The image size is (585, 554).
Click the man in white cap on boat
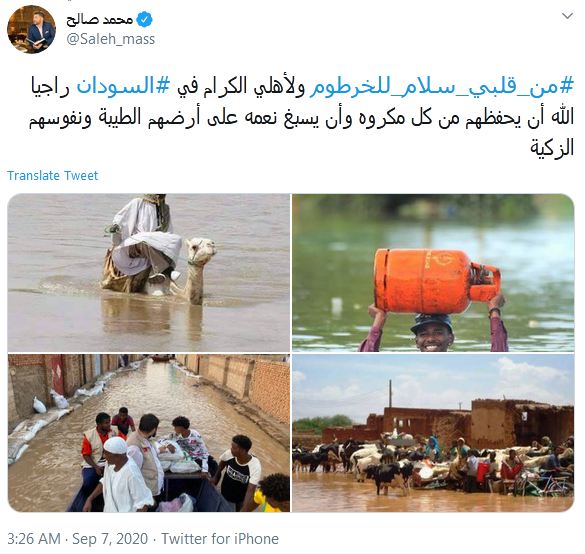(121, 475)
